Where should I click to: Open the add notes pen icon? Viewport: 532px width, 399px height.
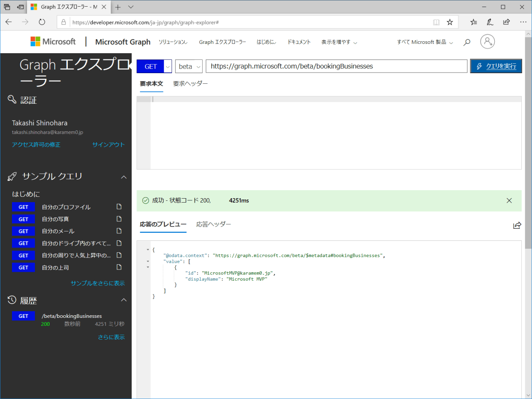tap(490, 22)
